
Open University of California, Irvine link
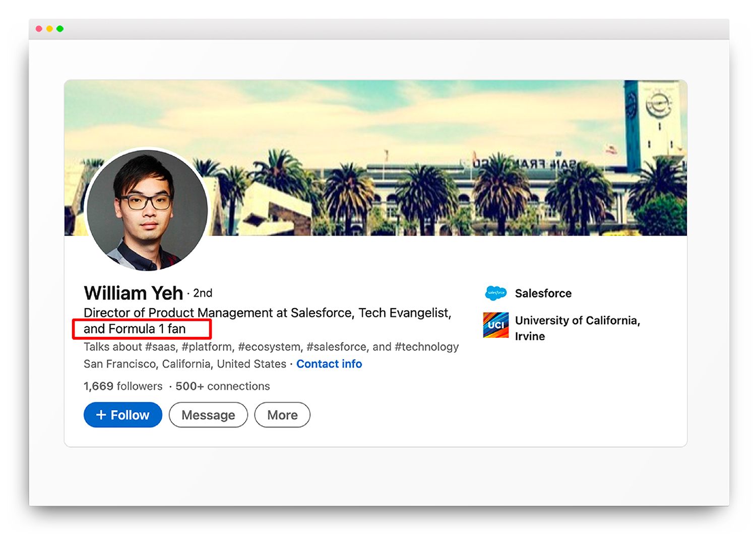tap(578, 328)
